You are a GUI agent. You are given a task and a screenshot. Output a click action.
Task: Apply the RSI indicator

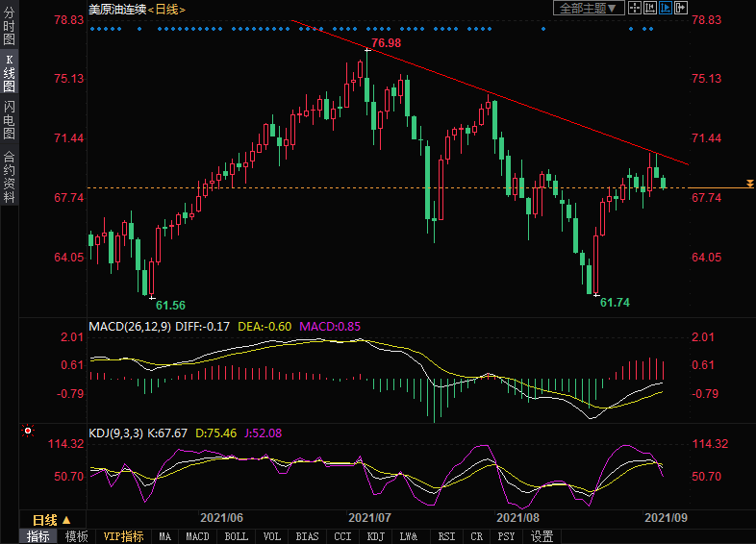(x=446, y=536)
